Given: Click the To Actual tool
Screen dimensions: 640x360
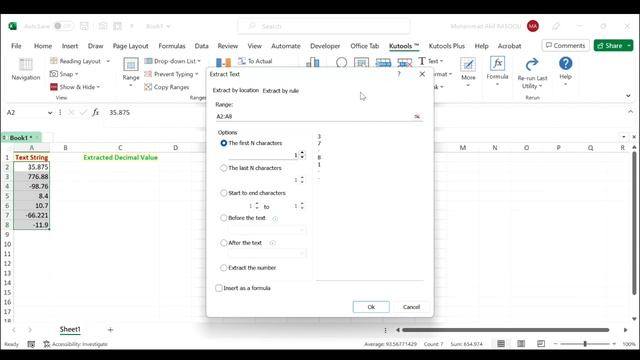Looking at the screenshot, I should 255,61.
